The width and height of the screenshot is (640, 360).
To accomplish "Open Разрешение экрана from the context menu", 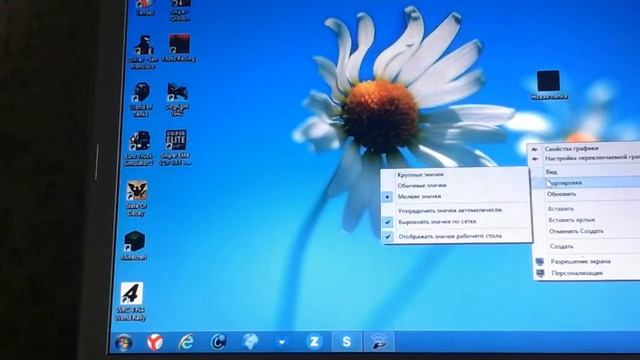I will (x=587, y=261).
